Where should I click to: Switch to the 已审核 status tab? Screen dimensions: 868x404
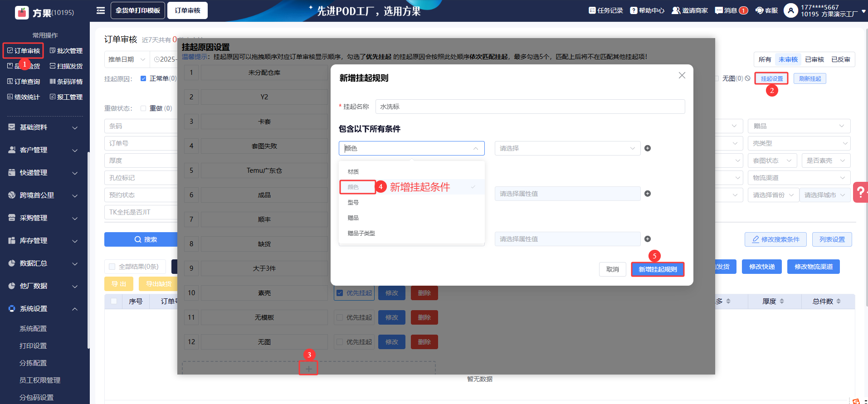pyautogui.click(x=814, y=59)
